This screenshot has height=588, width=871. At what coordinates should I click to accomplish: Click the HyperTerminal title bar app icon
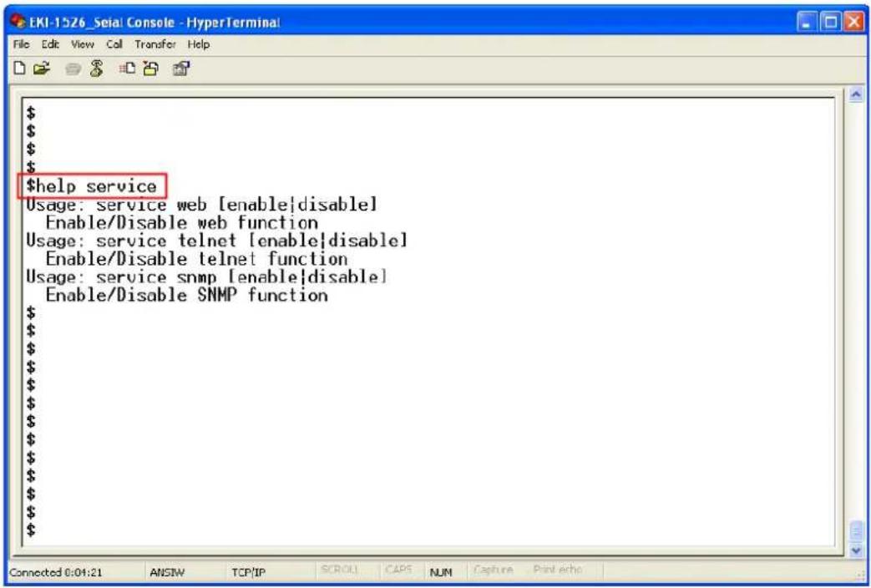[18, 22]
